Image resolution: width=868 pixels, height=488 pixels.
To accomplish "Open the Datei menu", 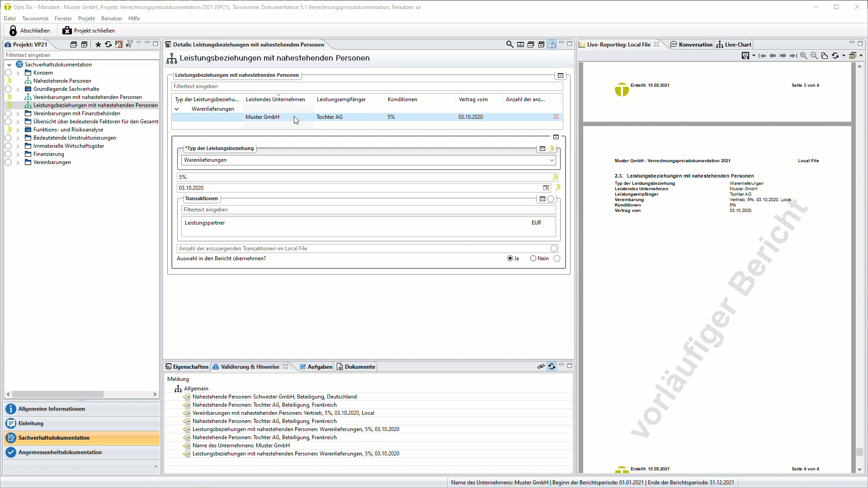I will pos(9,19).
